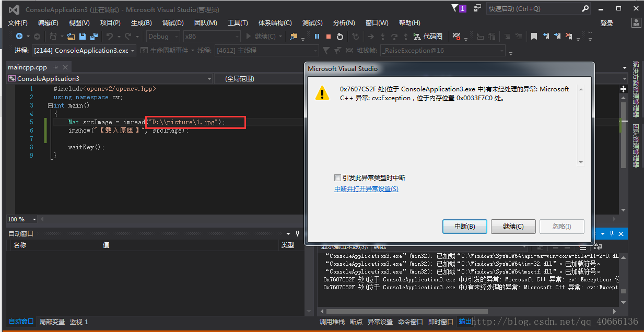
Task: Switch to the 调用堆栈 tab
Action: point(332,322)
